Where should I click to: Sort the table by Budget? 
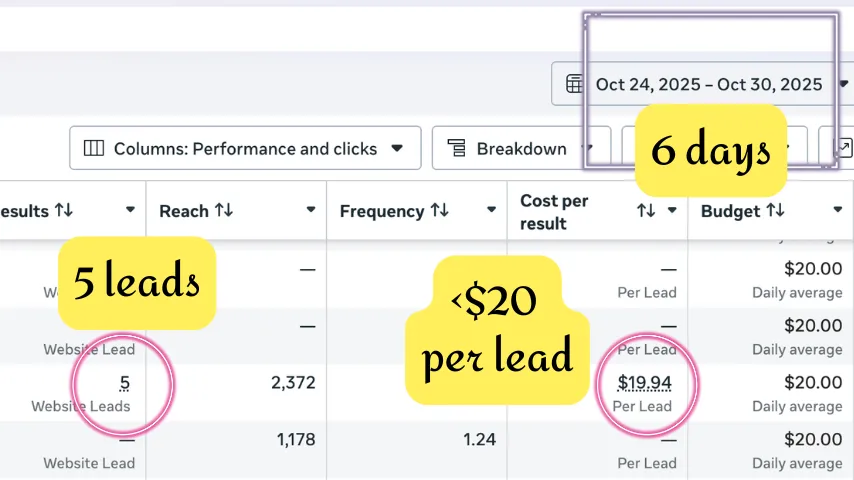[775, 211]
